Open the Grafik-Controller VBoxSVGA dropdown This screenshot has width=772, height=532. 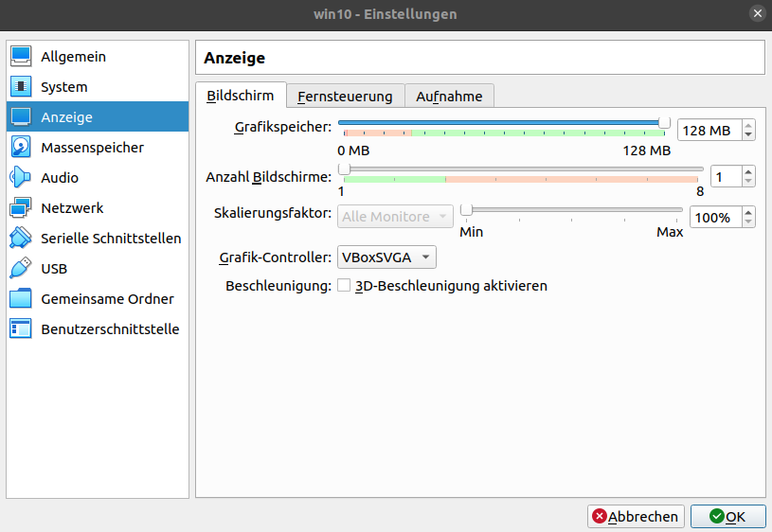pos(386,257)
